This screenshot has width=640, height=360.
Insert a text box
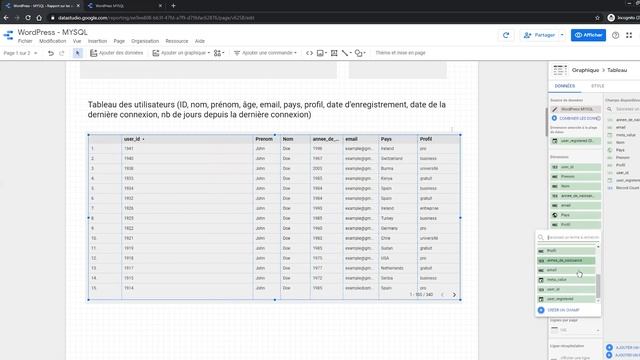(334, 53)
